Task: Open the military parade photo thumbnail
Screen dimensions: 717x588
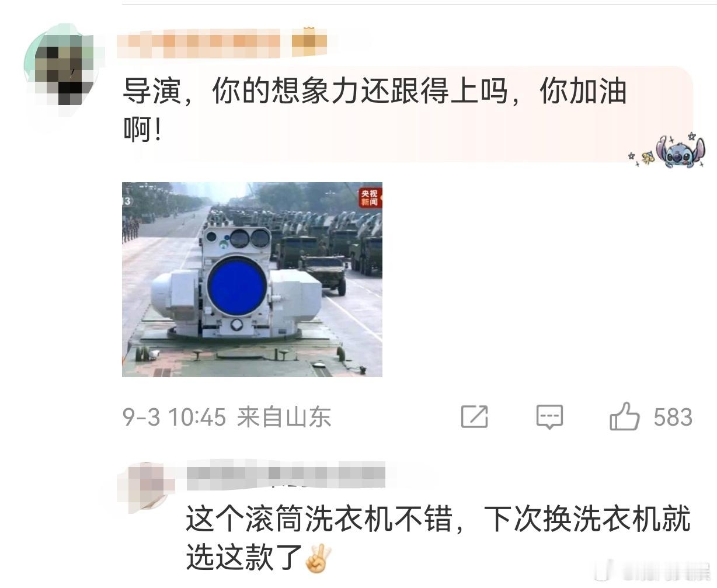Action: point(252,280)
